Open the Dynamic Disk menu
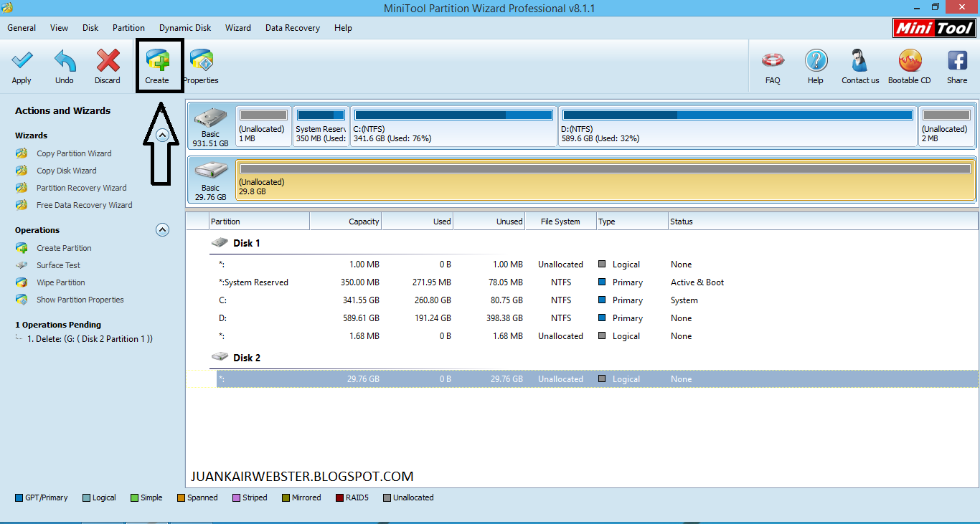The height and width of the screenshot is (524, 980). point(185,28)
